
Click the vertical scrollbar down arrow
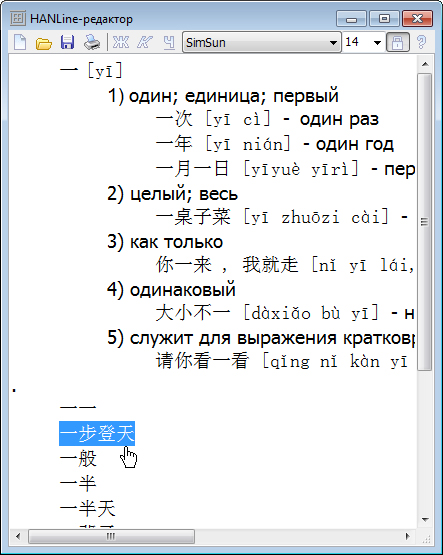pos(425,520)
